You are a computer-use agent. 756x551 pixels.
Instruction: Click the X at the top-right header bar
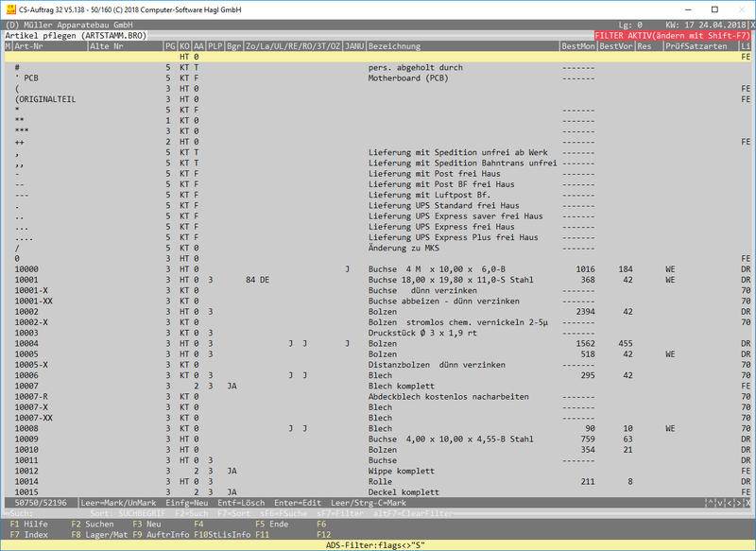pos(749,25)
